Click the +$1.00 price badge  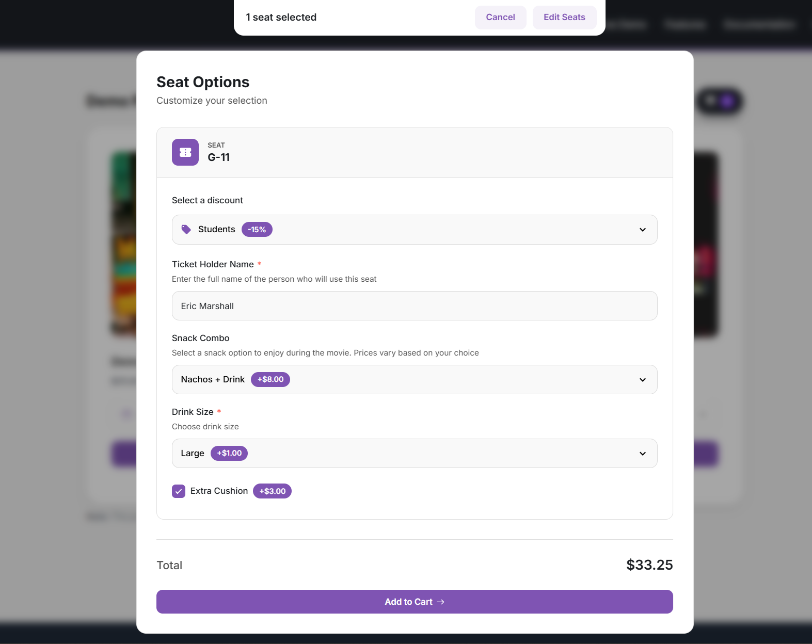[229, 453]
